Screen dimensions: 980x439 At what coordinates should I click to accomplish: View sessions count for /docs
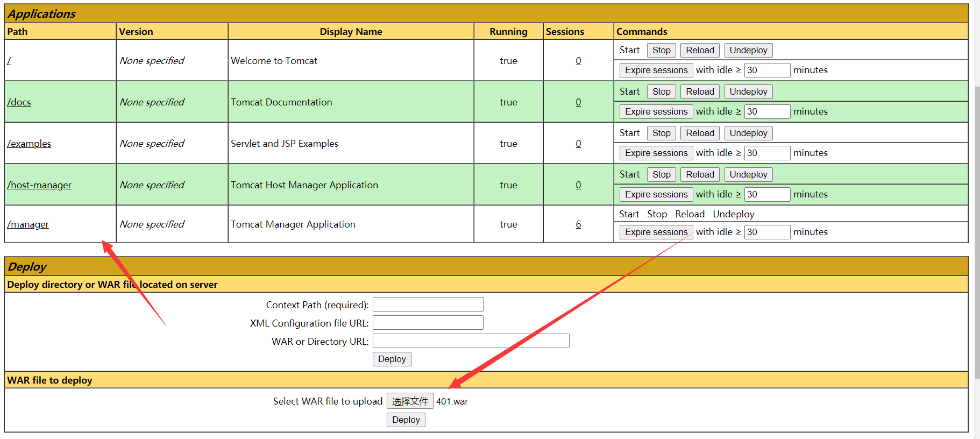[578, 102]
